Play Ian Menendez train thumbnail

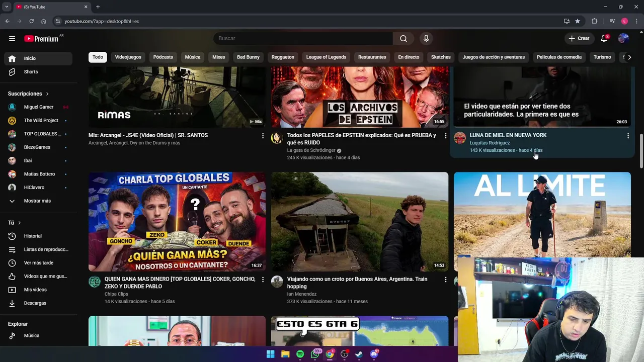[360, 222]
